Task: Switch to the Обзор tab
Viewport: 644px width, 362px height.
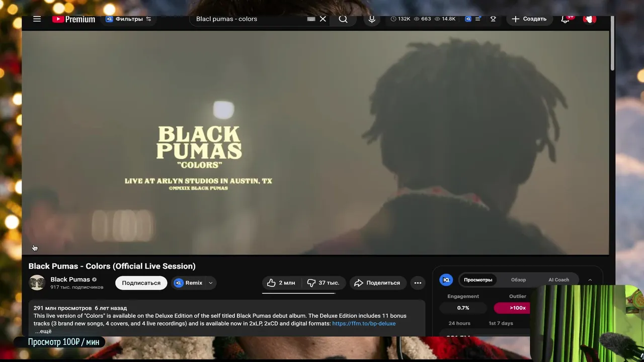Action: [518, 280]
